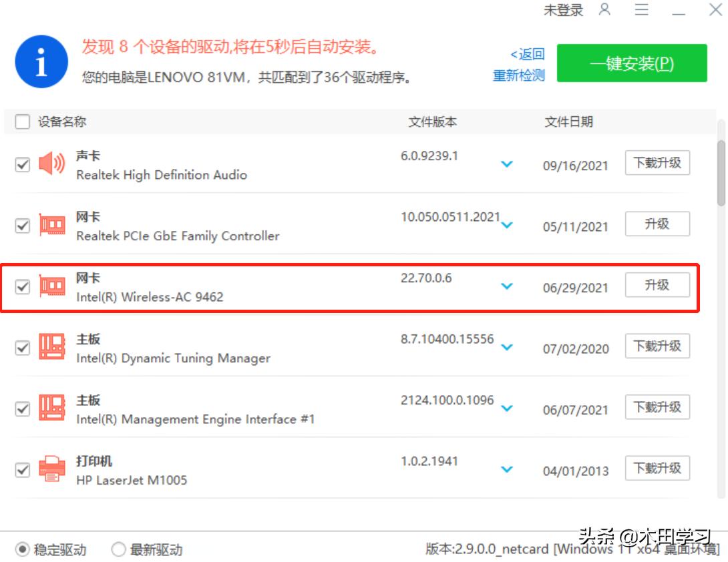Click the blue information icon in the banner
Screen dimensions: 728x562
click(x=41, y=61)
